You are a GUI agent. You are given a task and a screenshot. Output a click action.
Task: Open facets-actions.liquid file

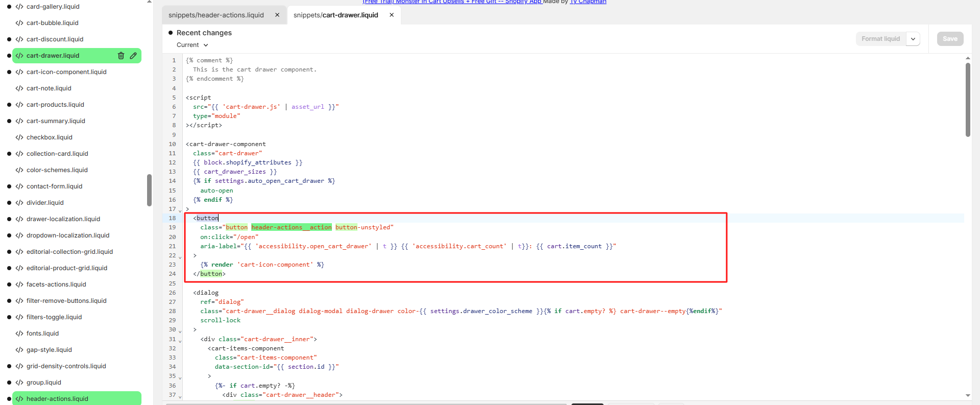tap(56, 284)
